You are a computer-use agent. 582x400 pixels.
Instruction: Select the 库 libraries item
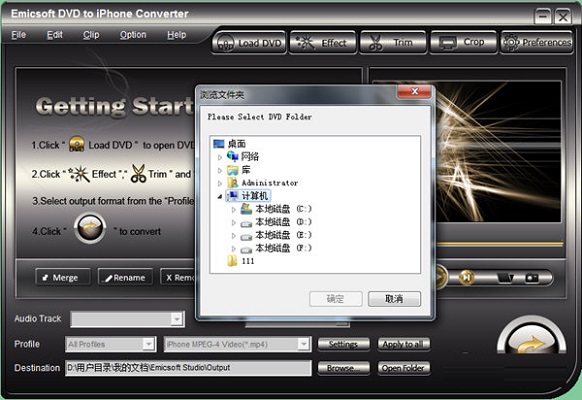coord(246,170)
